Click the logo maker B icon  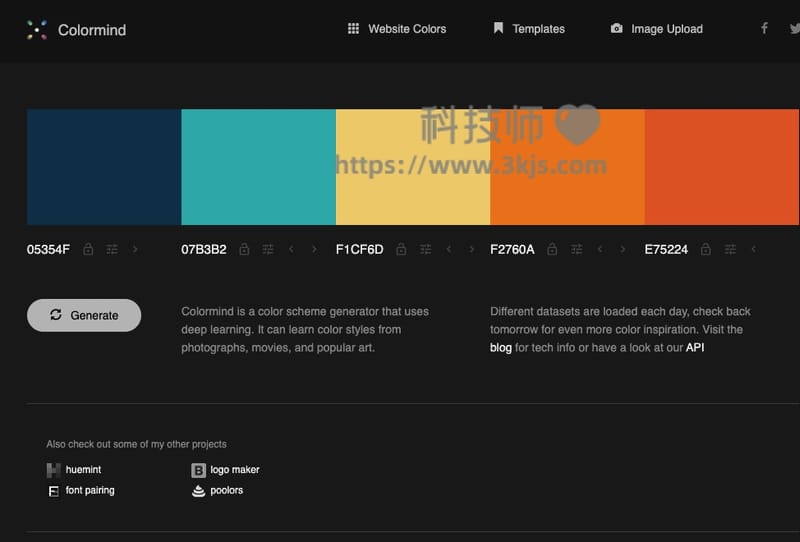pyautogui.click(x=198, y=470)
